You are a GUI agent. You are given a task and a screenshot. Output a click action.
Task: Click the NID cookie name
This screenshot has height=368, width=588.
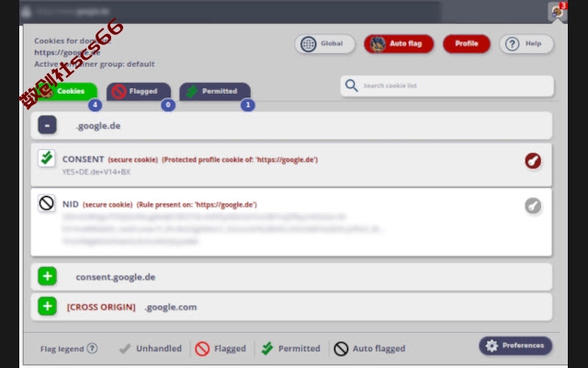pyautogui.click(x=70, y=204)
